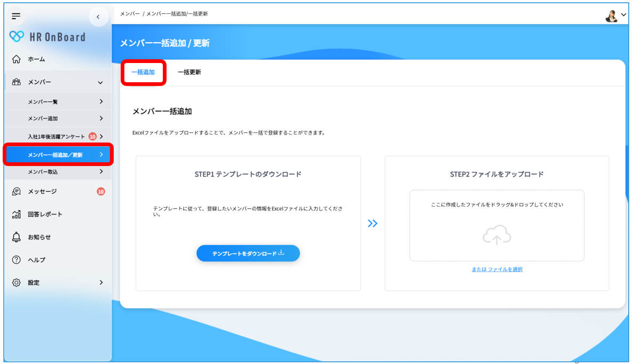The image size is (632, 364).
Task: Switch to the 一括更新 tab
Action: [x=189, y=72]
